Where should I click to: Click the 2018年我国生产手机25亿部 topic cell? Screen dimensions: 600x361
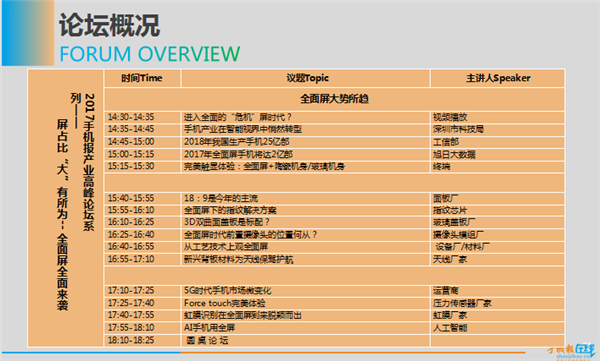click(x=305, y=142)
